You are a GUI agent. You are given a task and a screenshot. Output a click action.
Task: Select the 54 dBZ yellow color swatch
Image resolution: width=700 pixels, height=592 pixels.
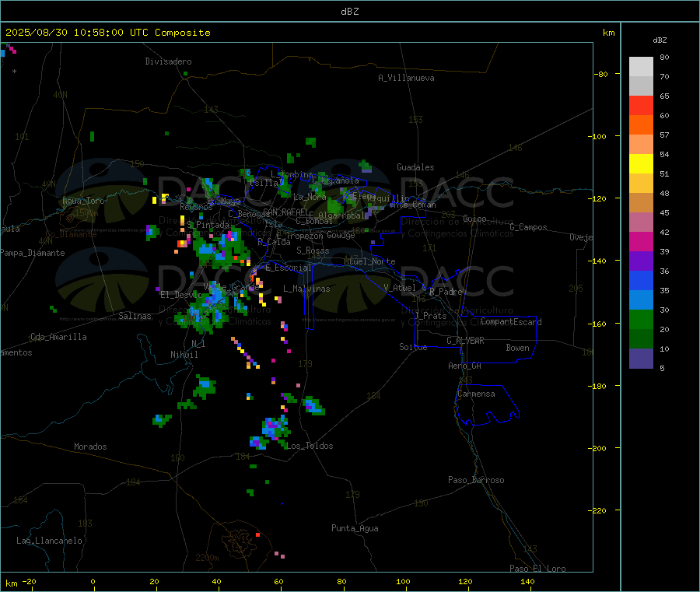[641, 164]
